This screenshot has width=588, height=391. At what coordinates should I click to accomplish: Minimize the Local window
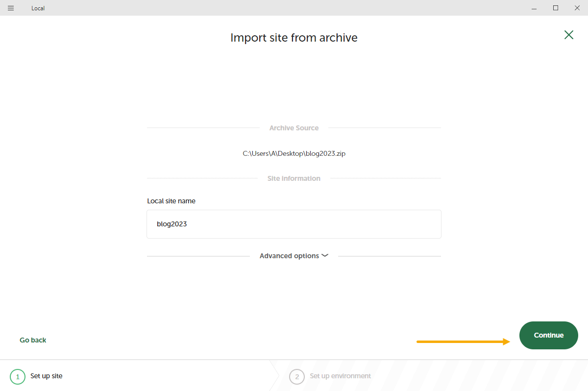[x=533, y=8]
